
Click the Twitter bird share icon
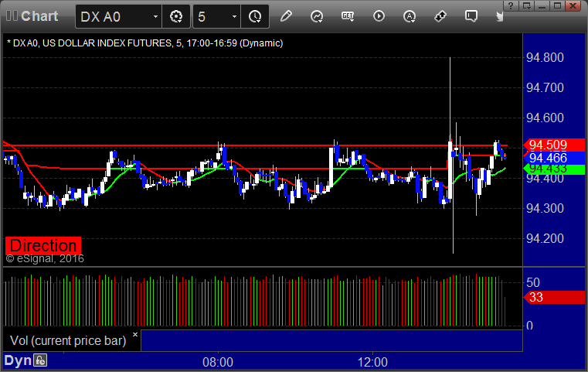(500, 15)
